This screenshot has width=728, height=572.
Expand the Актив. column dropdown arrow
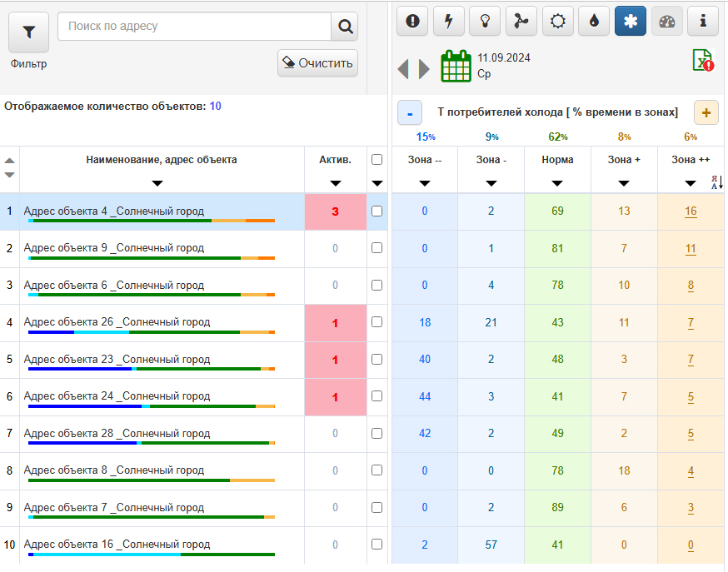click(x=336, y=183)
